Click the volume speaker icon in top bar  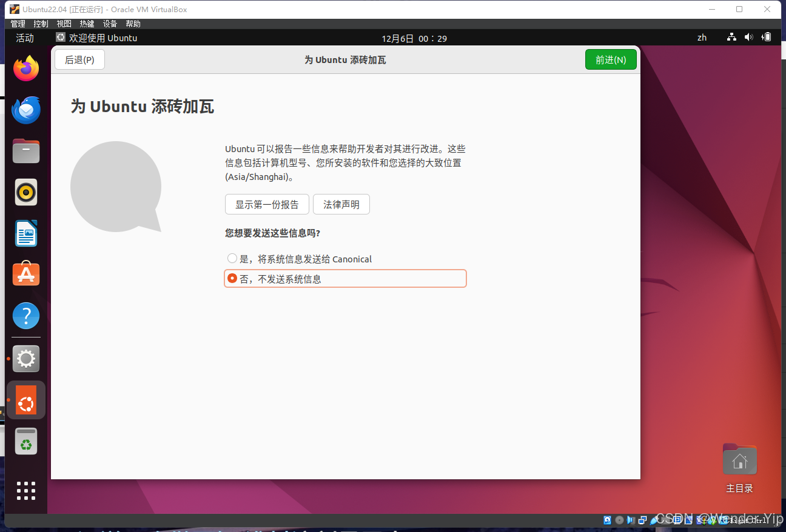point(749,38)
